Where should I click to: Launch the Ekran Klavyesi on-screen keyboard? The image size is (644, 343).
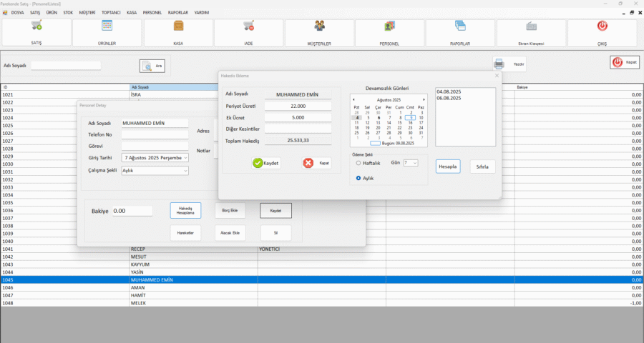531,26
